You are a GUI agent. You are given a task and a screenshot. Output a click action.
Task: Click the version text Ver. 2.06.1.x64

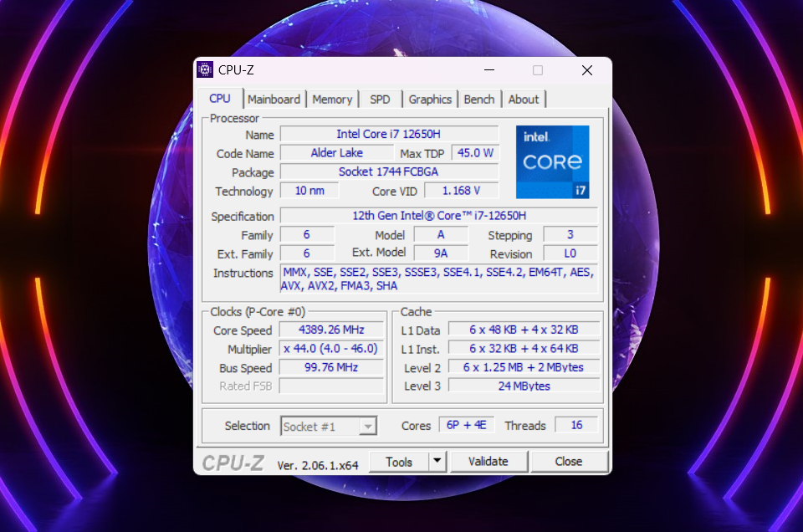click(318, 465)
